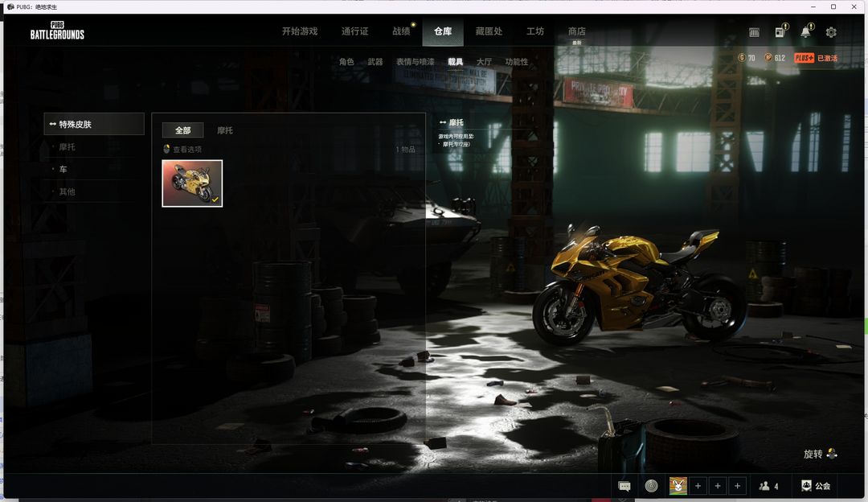
Task: Open the 通行证 top menu tab
Action: coord(354,31)
